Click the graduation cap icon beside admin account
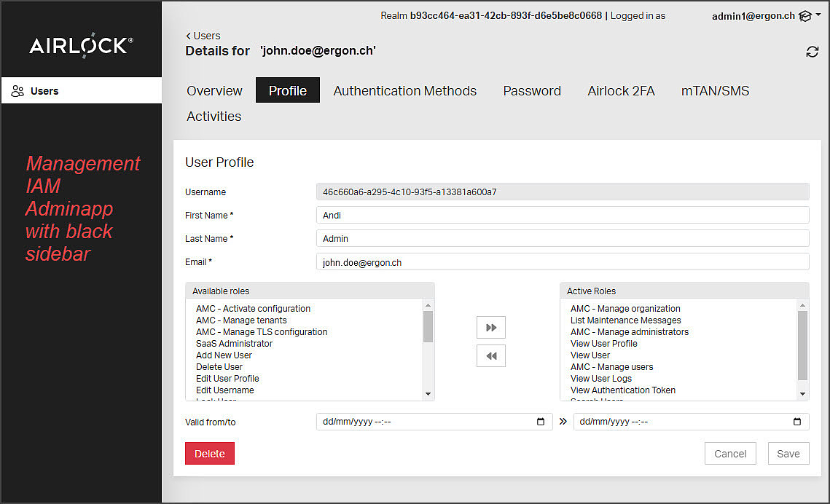Image resolution: width=830 pixels, height=504 pixels. click(804, 16)
